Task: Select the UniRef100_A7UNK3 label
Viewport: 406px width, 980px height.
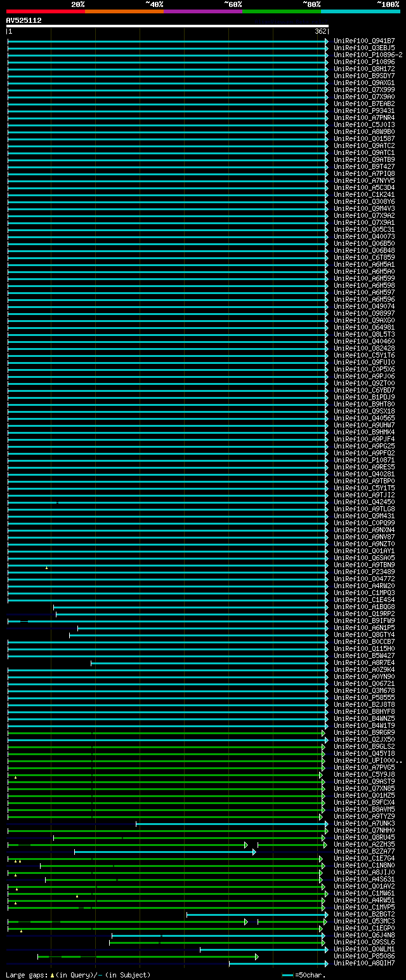Action: click(364, 824)
